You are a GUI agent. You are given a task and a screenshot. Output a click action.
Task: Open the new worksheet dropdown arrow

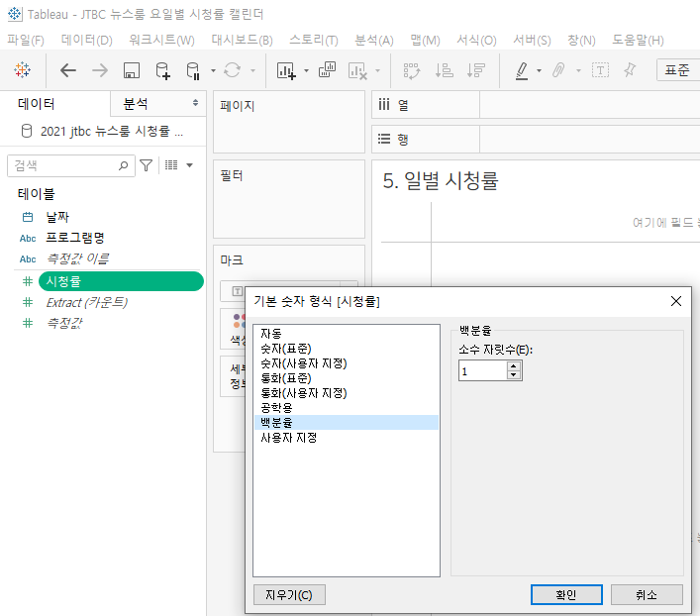tap(306, 70)
